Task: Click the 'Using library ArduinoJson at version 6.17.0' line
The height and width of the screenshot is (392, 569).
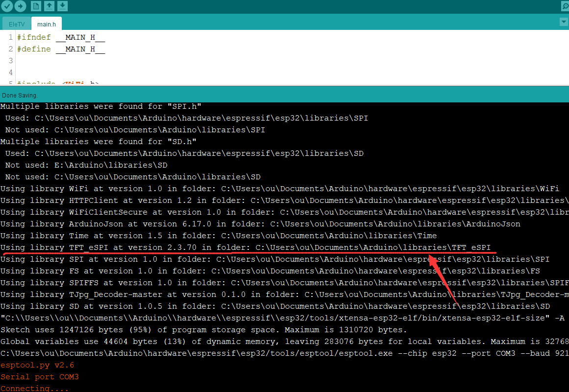Action: [x=260, y=224]
